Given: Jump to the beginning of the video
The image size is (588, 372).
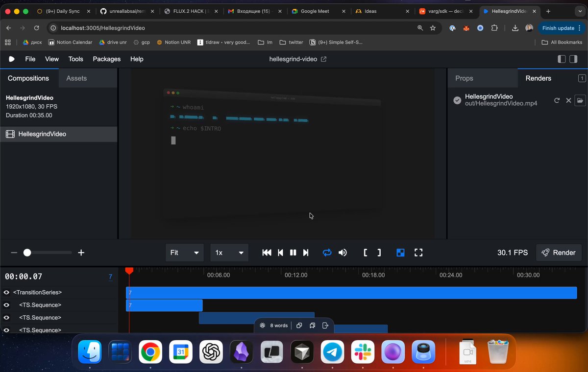Looking at the screenshot, I should (267, 253).
